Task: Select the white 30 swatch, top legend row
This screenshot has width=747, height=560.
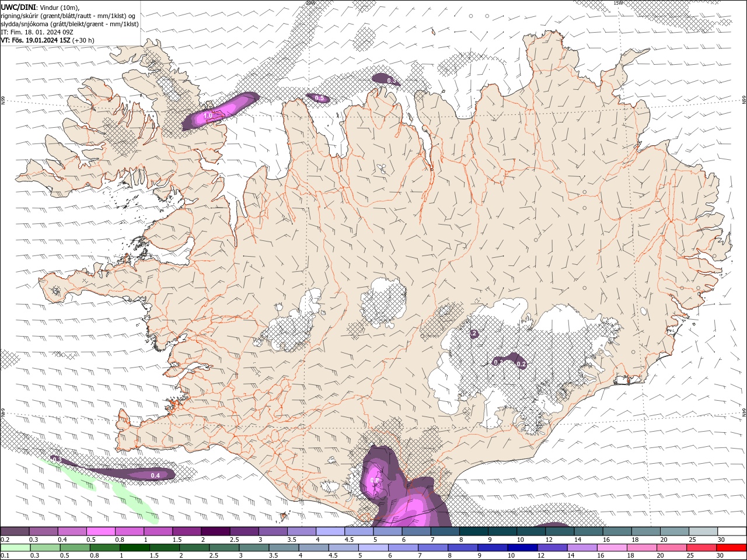Action: click(732, 531)
